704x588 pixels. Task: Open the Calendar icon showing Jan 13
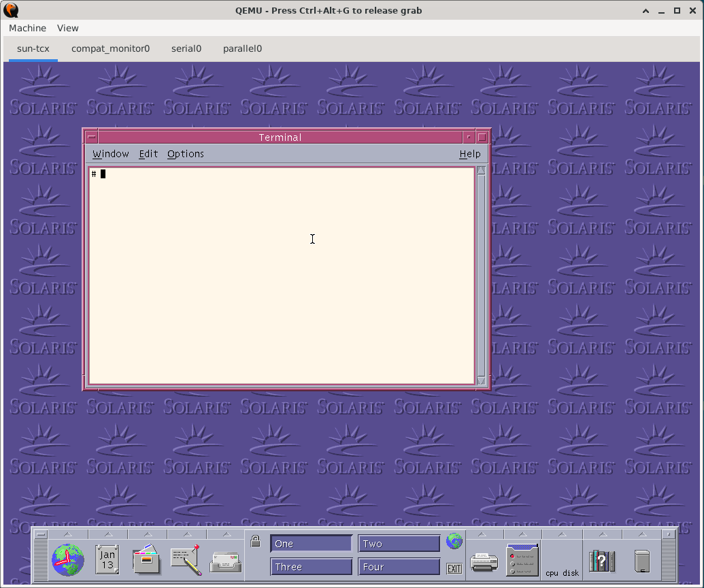pyautogui.click(x=107, y=560)
